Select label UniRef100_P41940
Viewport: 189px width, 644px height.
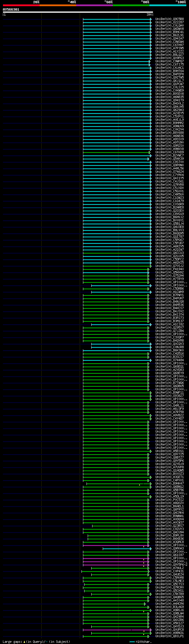(170, 269)
